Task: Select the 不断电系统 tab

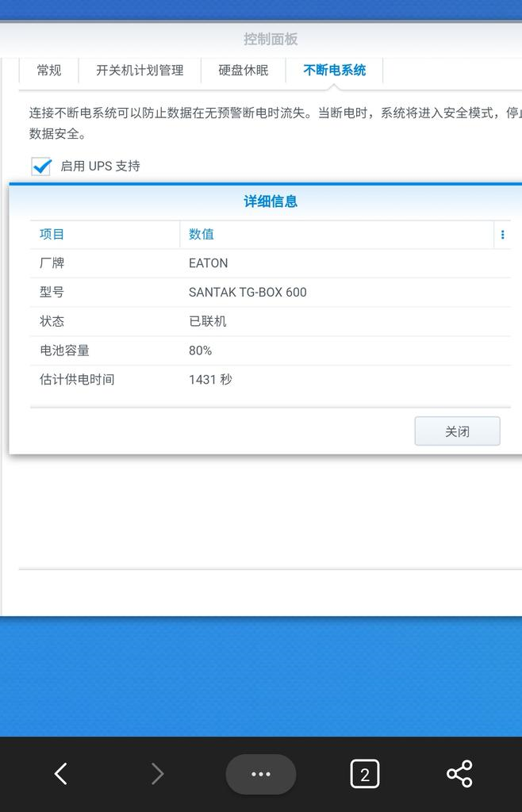Action: (335, 71)
